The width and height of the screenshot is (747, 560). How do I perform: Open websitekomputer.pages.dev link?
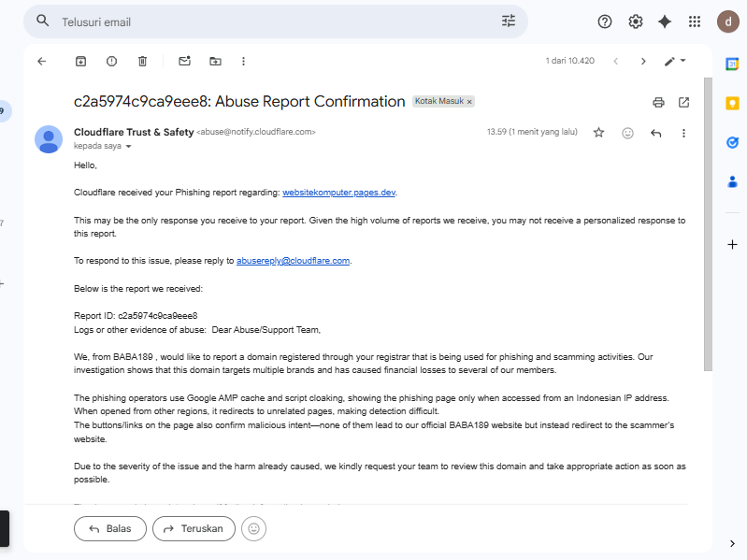[x=338, y=193]
